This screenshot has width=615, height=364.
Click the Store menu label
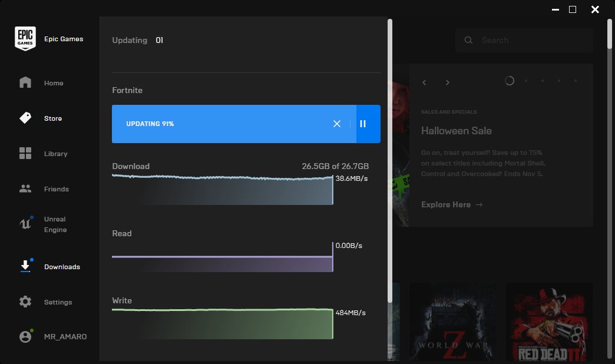pos(53,118)
